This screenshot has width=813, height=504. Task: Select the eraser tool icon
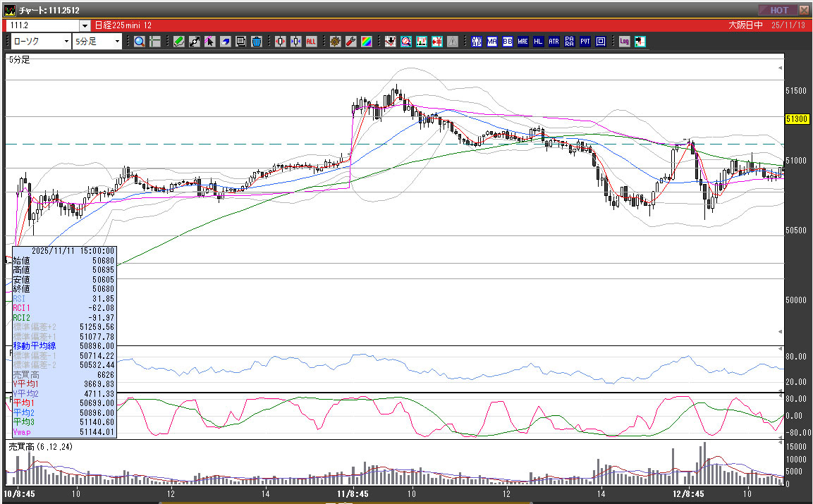coord(226,42)
